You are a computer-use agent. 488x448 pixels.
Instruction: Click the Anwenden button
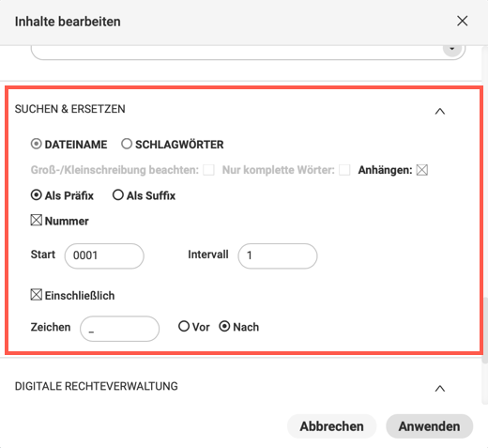point(429,426)
